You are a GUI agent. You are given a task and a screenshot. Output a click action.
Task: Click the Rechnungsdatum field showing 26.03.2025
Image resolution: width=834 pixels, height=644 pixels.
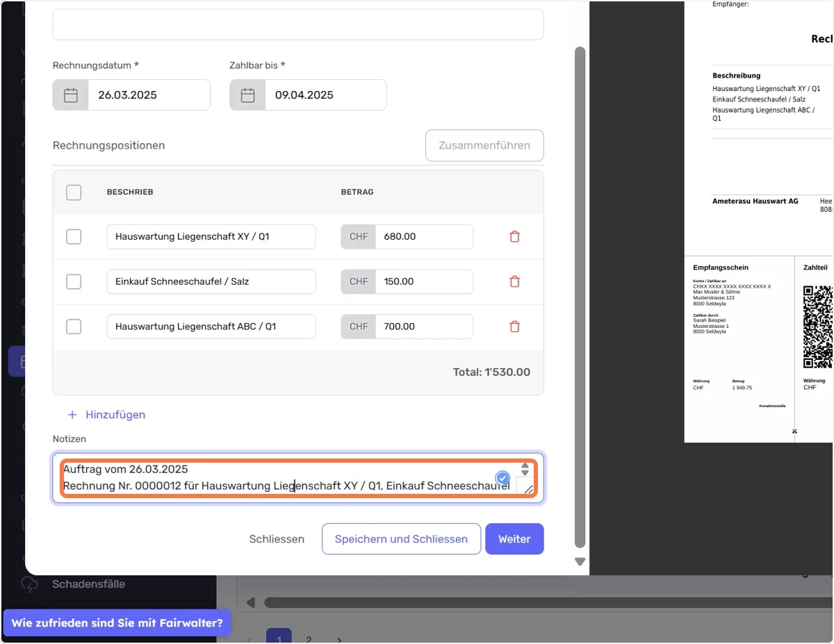click(149, 95)
